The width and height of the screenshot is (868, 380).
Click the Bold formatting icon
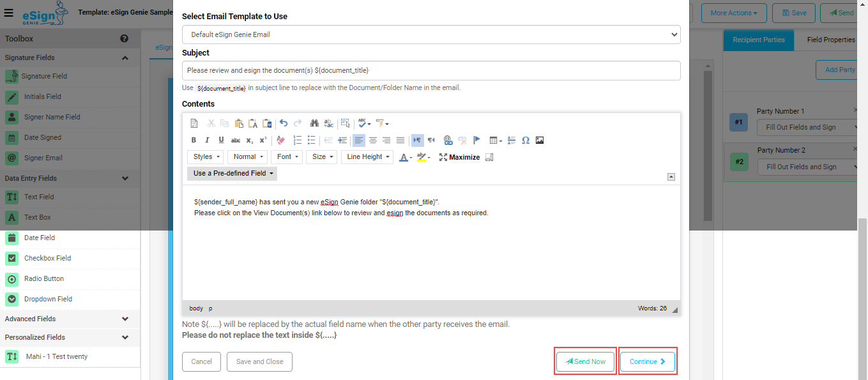tap(194, 141)
